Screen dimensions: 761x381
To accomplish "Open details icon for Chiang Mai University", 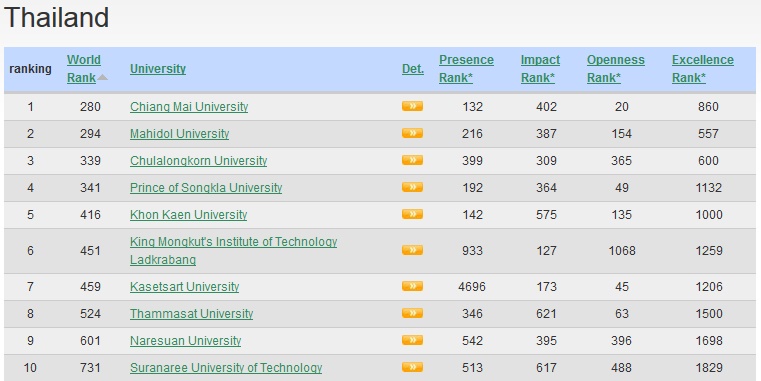I will point(412,106).
